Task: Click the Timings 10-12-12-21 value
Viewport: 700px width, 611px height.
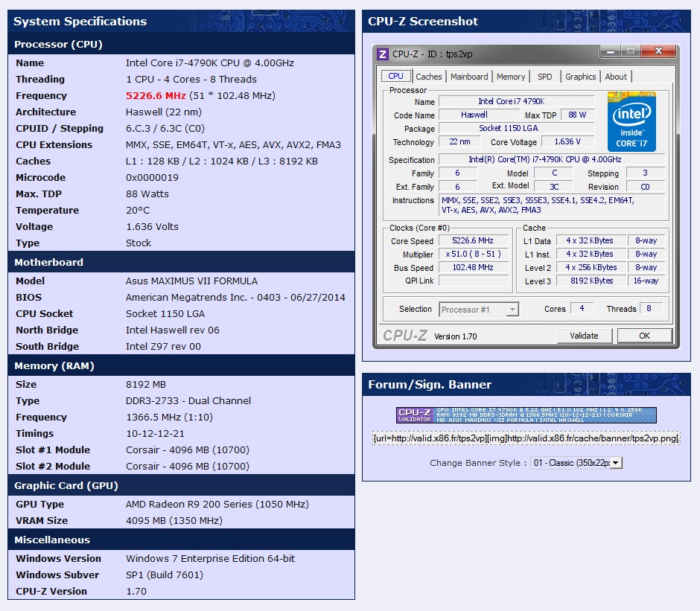Action: [x=155, y=433]
